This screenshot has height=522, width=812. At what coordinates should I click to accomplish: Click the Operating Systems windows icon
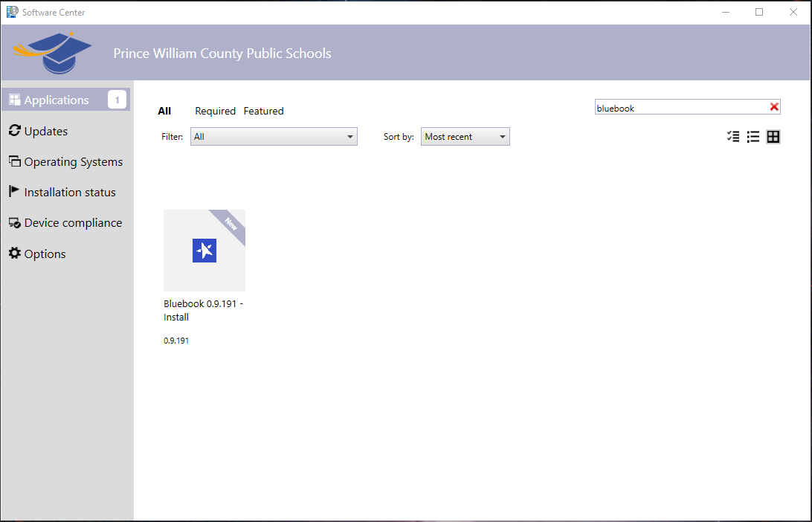[x=15, y=161]
